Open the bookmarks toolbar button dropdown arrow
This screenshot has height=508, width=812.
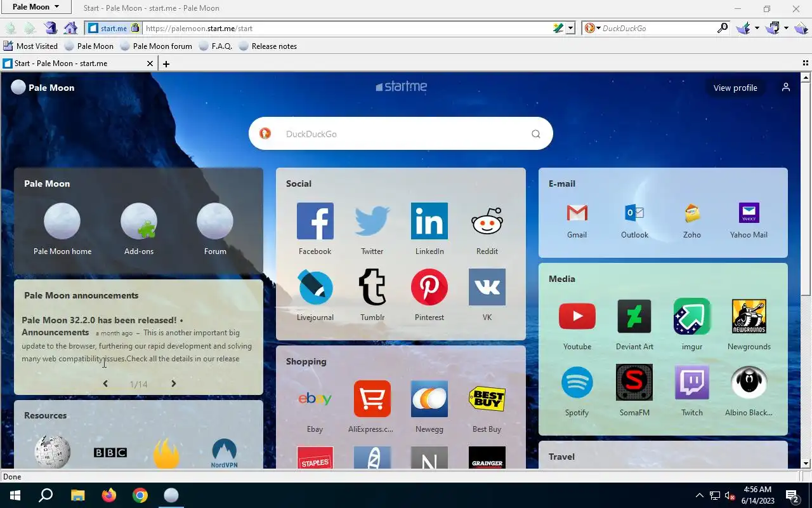click(786, 28)
